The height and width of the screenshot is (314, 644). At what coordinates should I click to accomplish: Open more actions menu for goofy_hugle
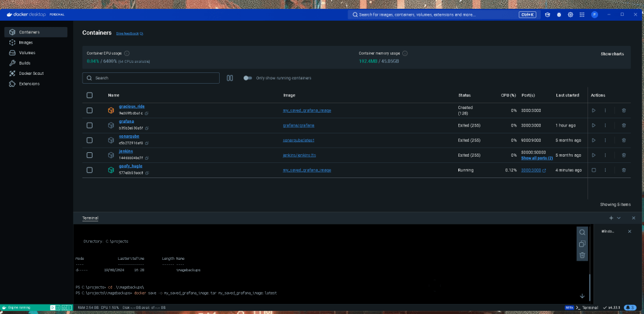pos(605,170)
